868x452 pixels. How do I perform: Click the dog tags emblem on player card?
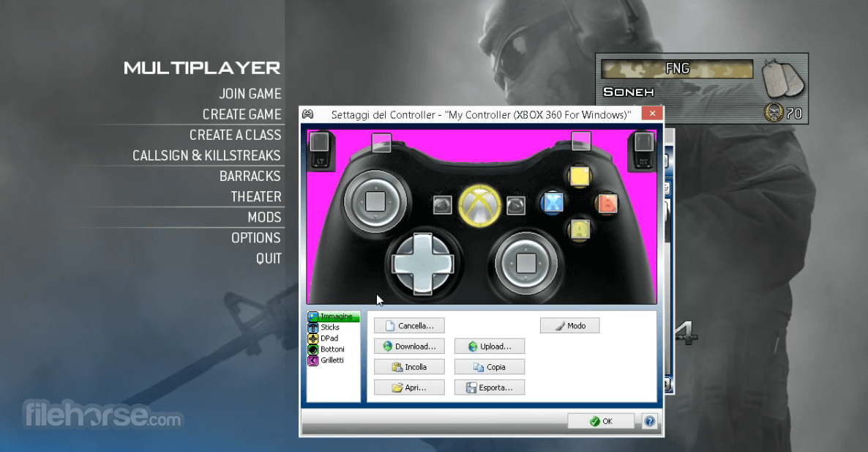[783, 78]
